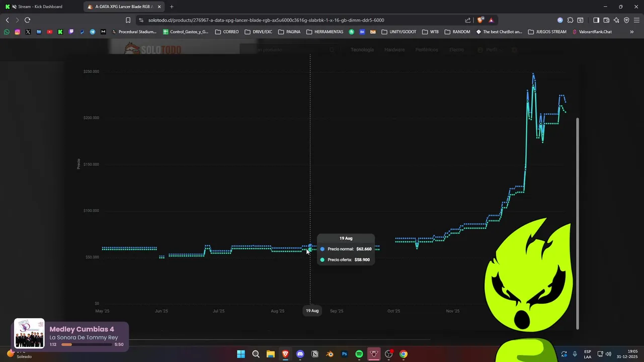644x362 pixels.
Task: Open Notion from taskbar
Action: (315, 354)
